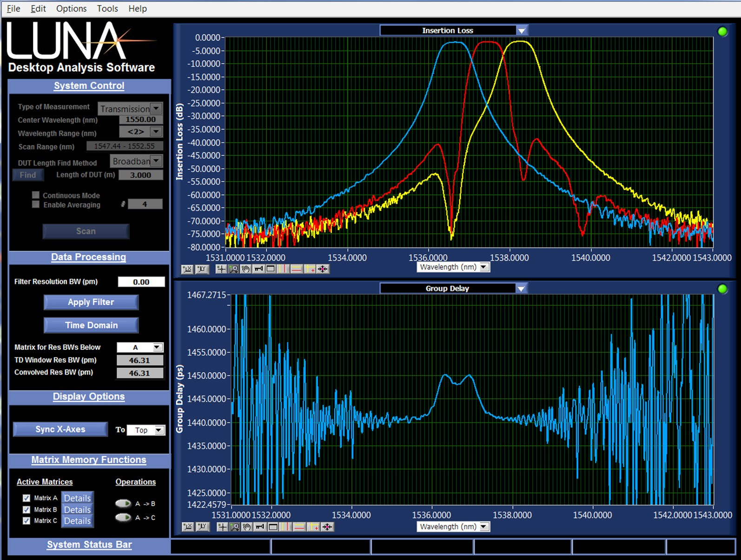
Task: Open the Help menu
Action: [138, 8]
